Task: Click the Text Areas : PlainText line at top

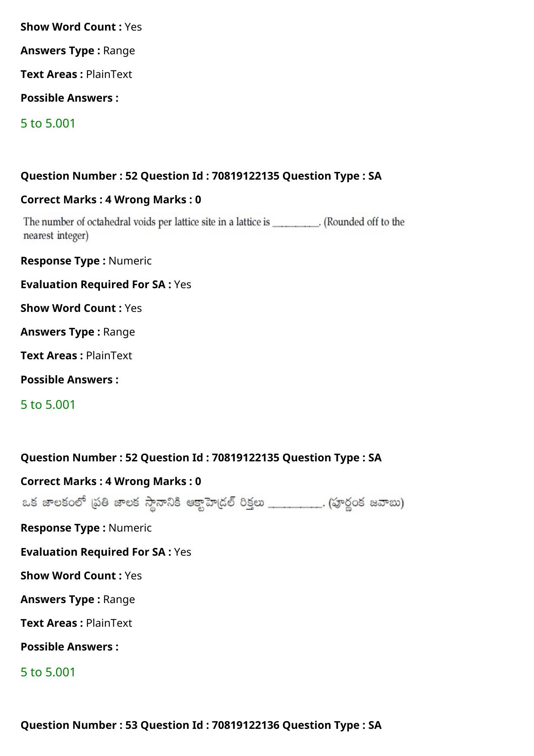Action: point(76,74)
